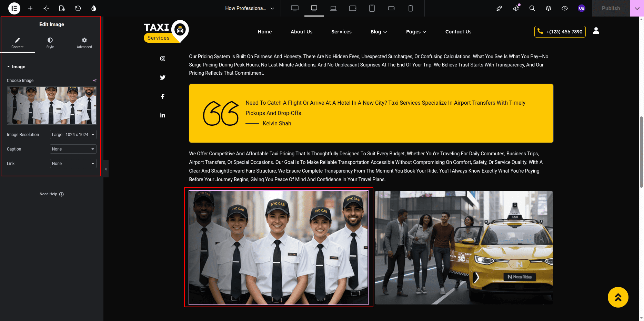Expand the Blog menu
Image resolution: width=644 pixels, height=321 pixels.
379,32
